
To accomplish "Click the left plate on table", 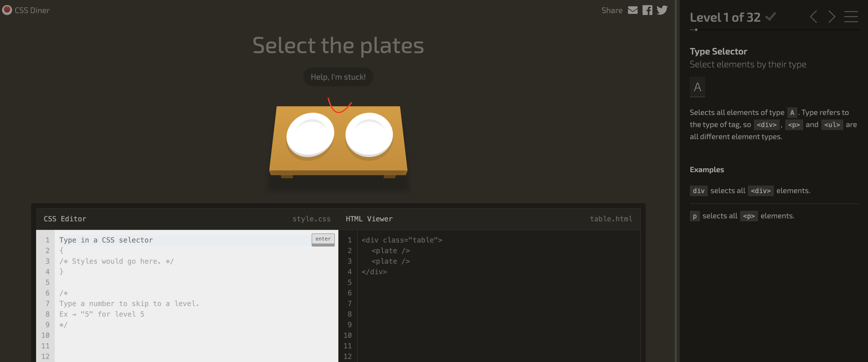I will (310, 134).
